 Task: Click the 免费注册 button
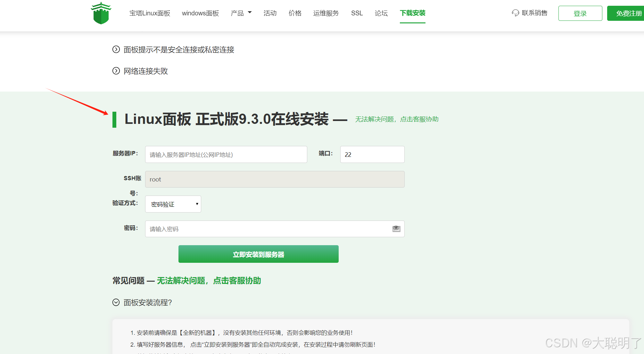628,13
